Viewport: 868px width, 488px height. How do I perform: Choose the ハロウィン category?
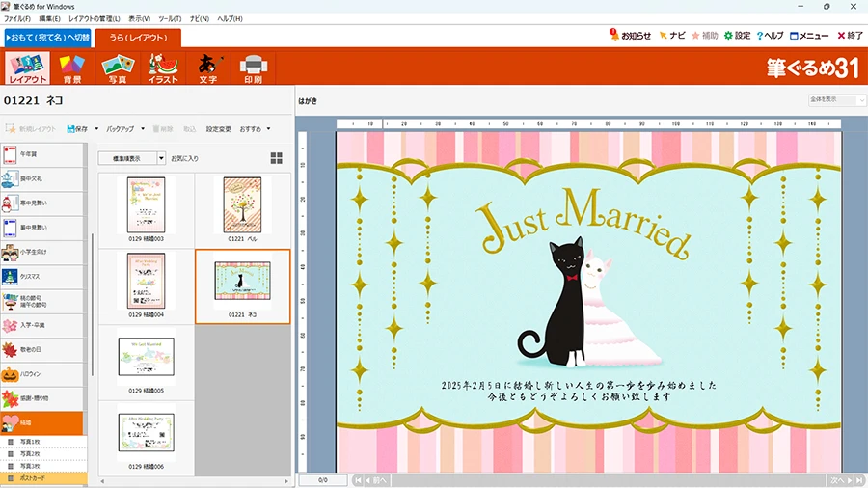(x=44, y=373)
